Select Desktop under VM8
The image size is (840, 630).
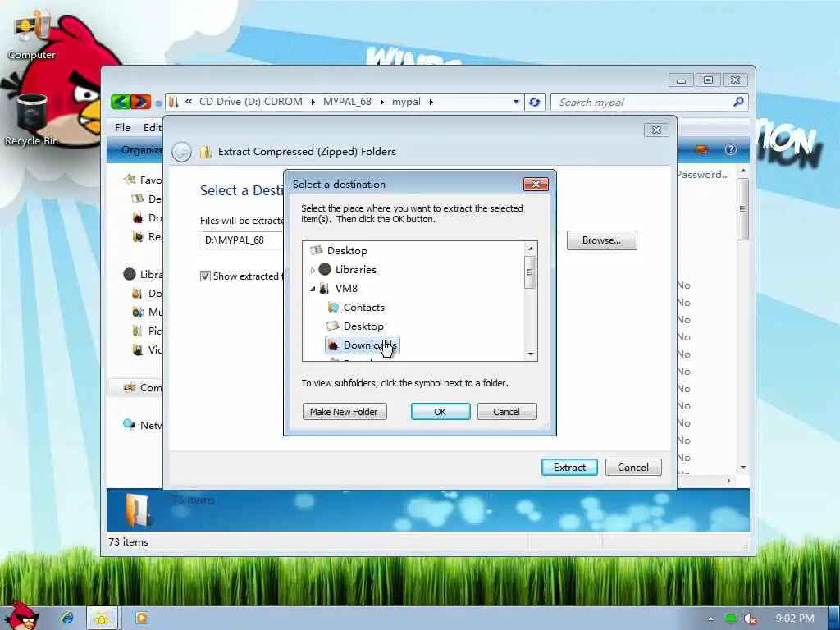click(x=363, y=326)
